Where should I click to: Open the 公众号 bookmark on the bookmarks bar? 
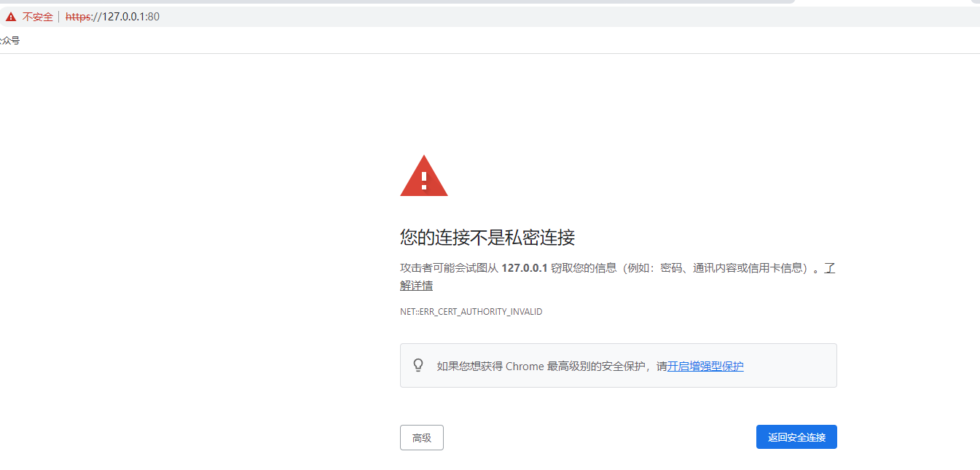point(10,39)
